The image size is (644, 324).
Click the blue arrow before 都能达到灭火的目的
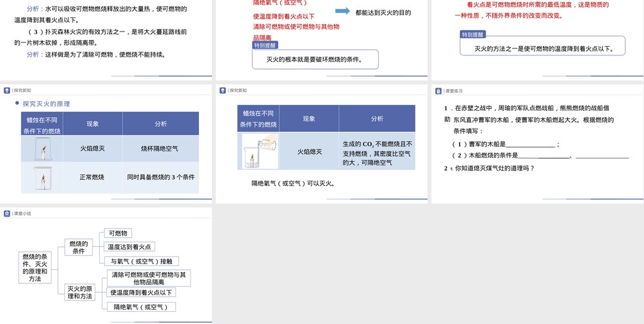coord(343,11)
